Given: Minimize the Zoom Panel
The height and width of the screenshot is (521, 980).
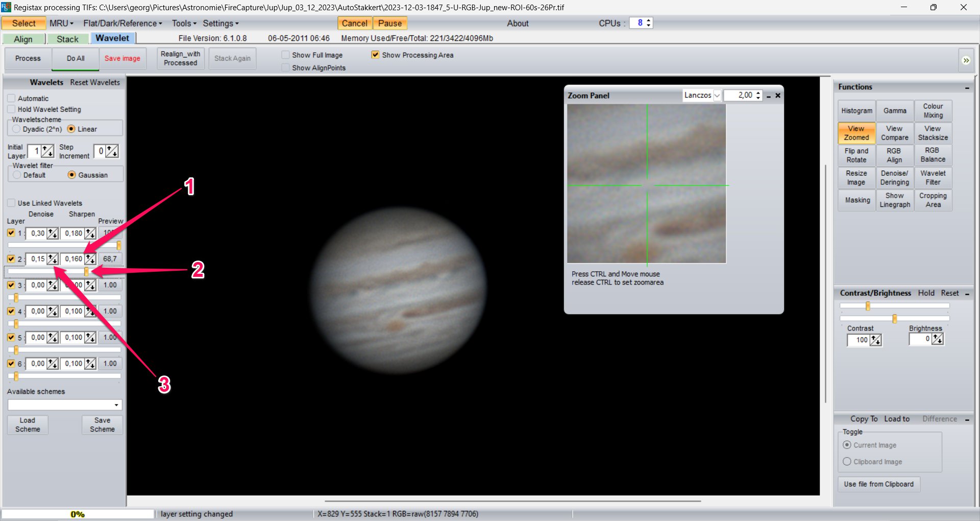Looking at the screenshot, I should pyautogui.click(x=769, y=96).
